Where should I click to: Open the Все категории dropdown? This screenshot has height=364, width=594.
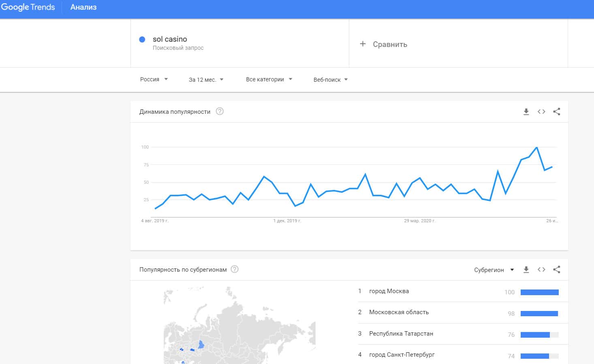pyautogui.click(x=269, y=79)
